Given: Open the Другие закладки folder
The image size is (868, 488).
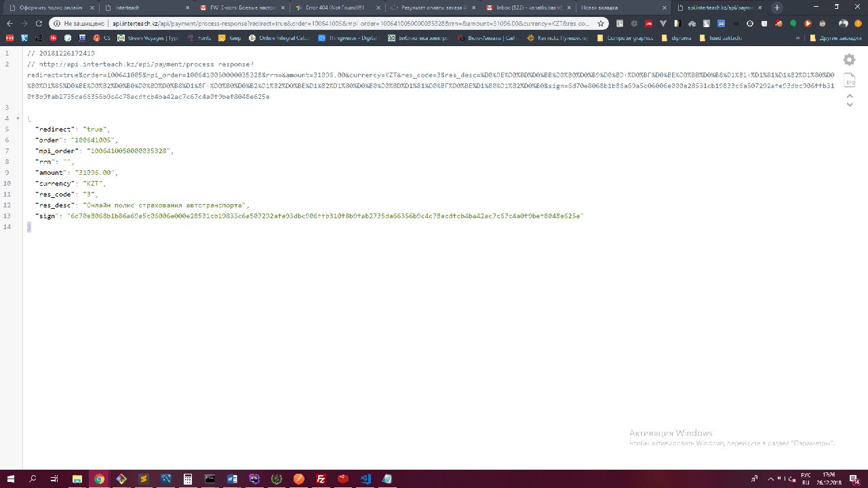Looking at the screenshot, I should click(835, 38).
